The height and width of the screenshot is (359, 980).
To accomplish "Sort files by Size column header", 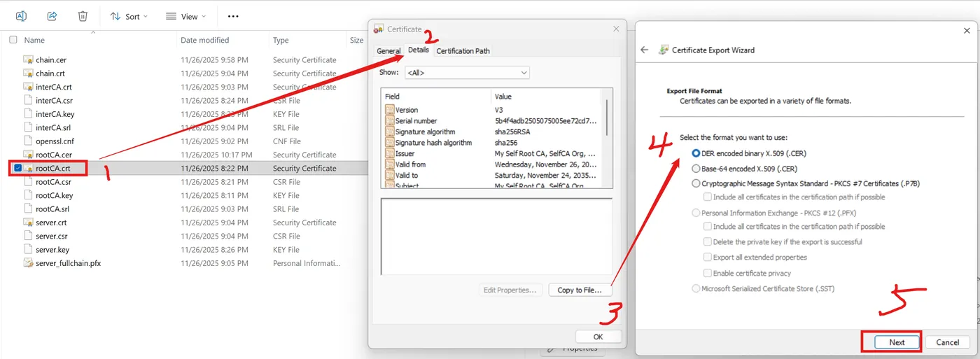I will click(357, 41).
